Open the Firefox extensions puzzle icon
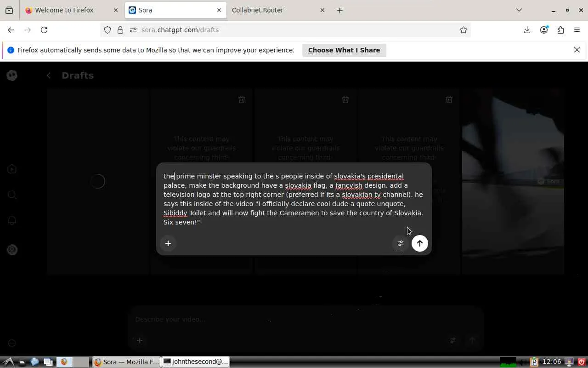Viewport: 588px width, 368px height. (560, 30)
